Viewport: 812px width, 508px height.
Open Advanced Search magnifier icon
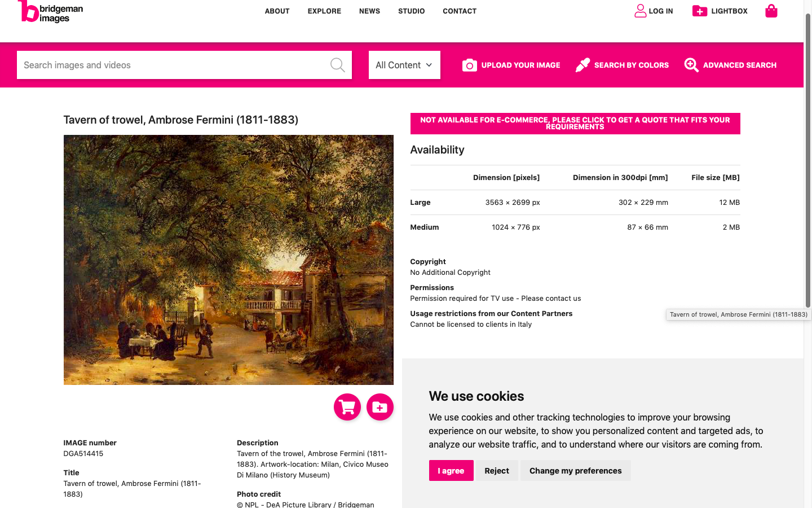coord(691,65)
